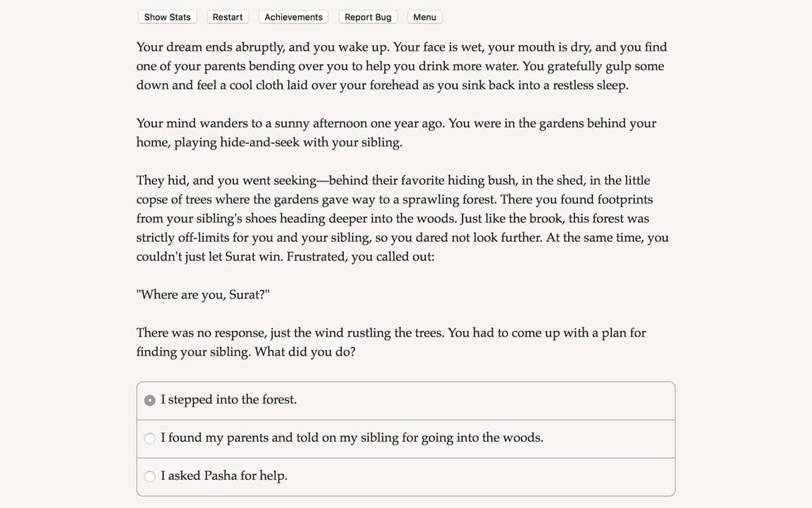This screenshot has height=508, width=812.
Task: Select the radio button for telling parents on sibling
Action: pyautogui.click(x=149, y=438)
